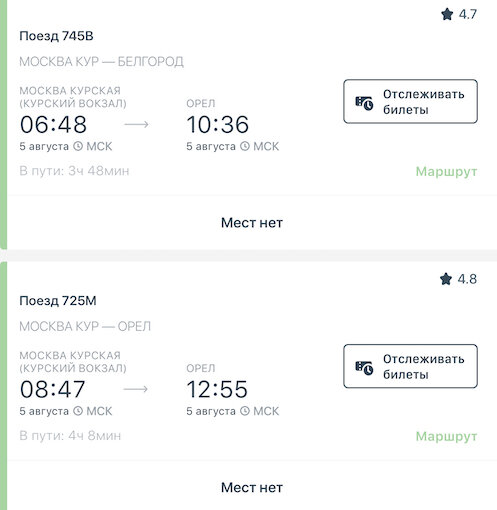Select the Поезд 725М title
The width and height of the screenshot is (497, 510).
tap(58, 301)
